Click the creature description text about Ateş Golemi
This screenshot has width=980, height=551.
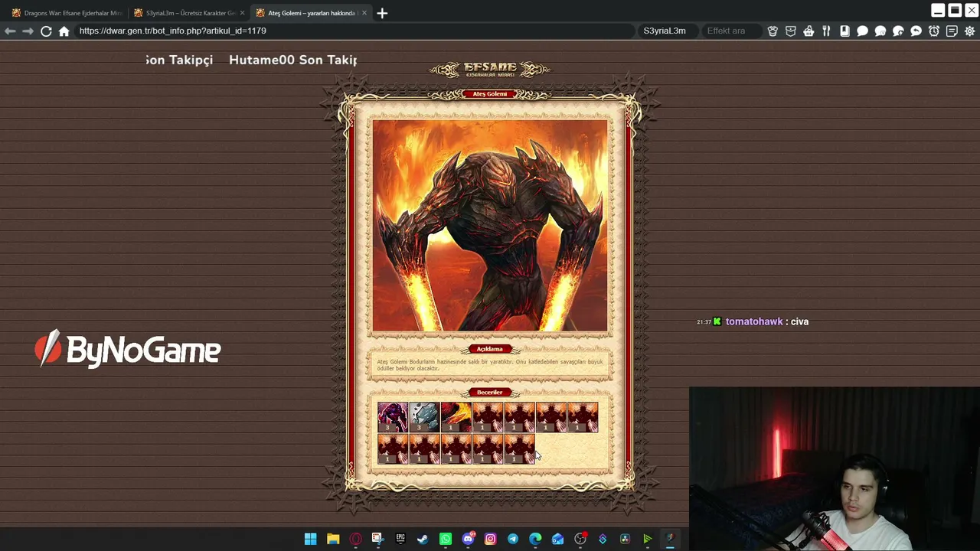(x=490, y=365)
